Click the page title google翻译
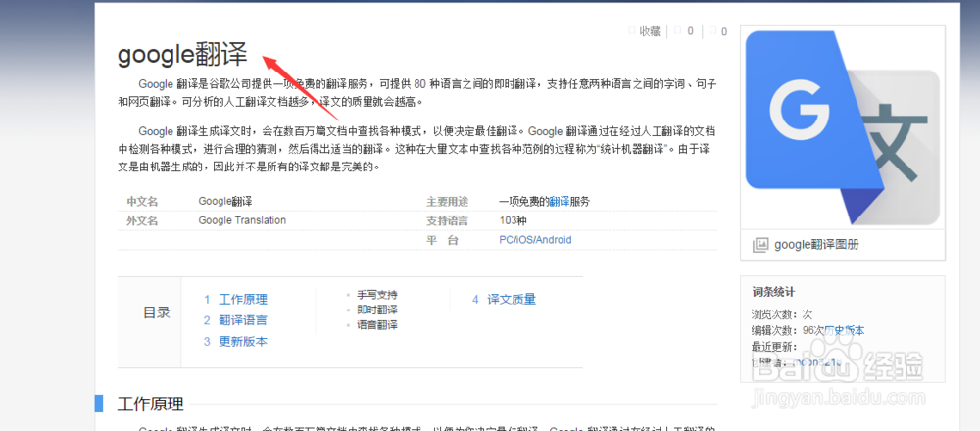Screen dimensions: 980x431 coord(182,55)
